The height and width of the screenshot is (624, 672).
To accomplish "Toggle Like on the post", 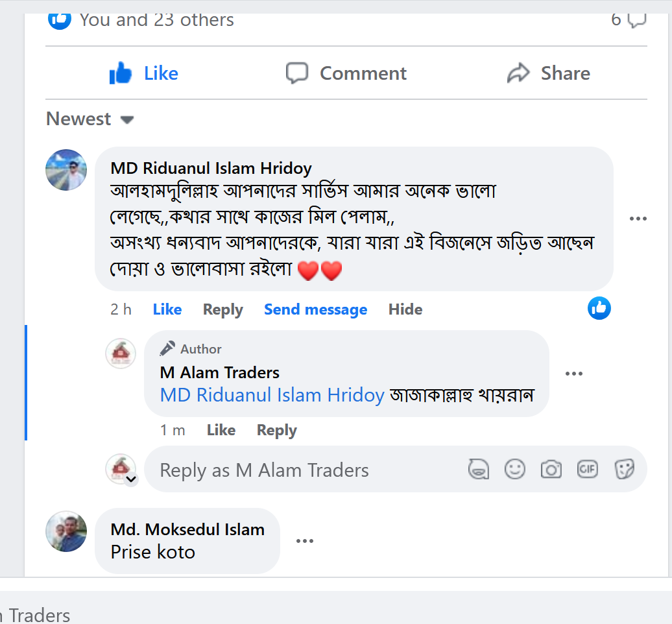I will coord(144,73).
